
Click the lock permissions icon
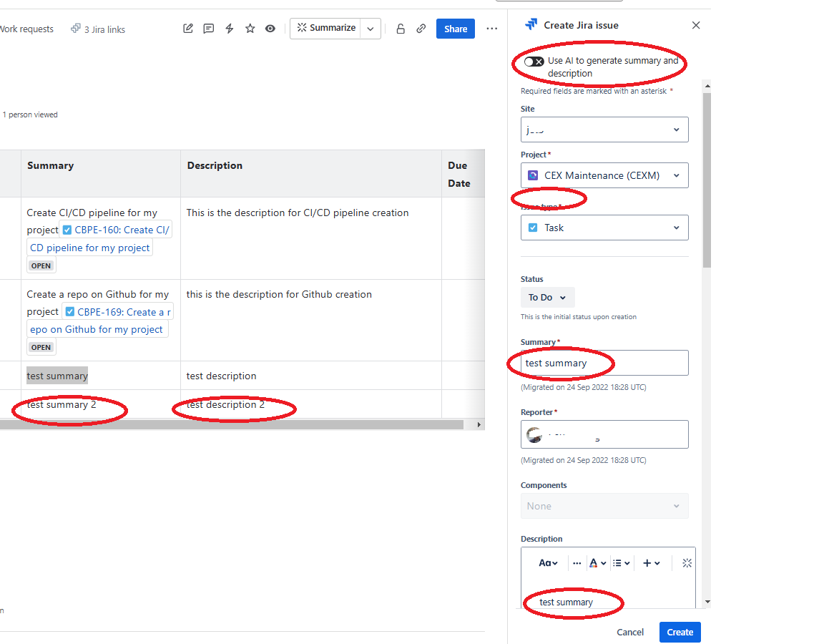pos(401,28)
